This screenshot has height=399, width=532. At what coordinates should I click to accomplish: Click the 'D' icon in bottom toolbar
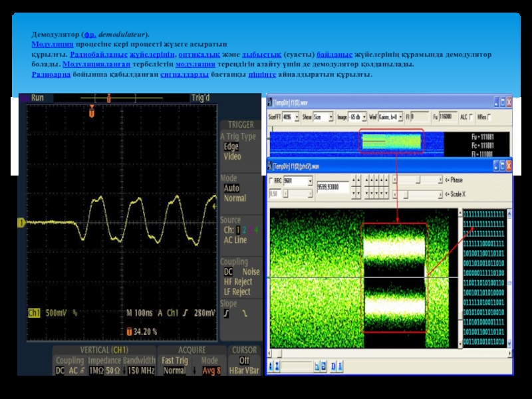(x=334, y=366)
